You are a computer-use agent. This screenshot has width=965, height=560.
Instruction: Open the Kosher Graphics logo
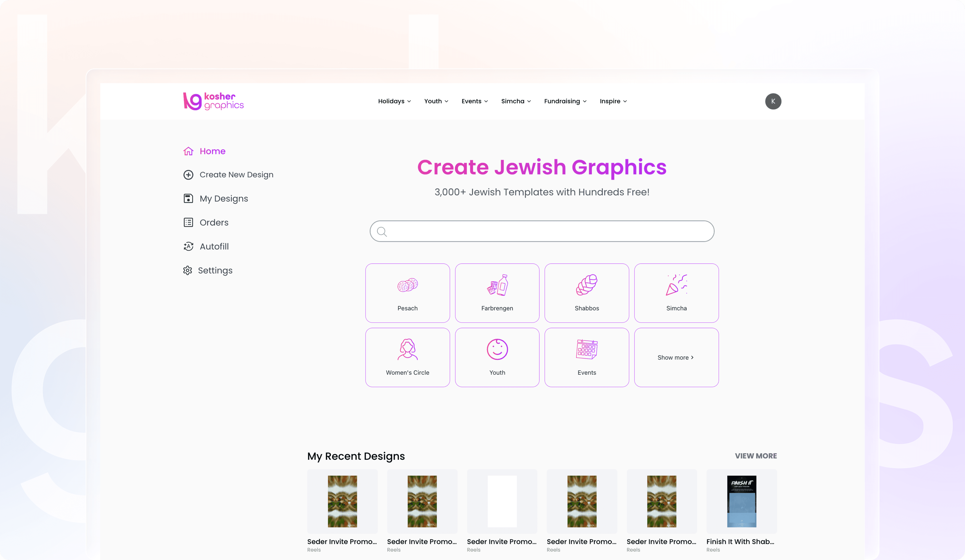click(x=213, y=101)
